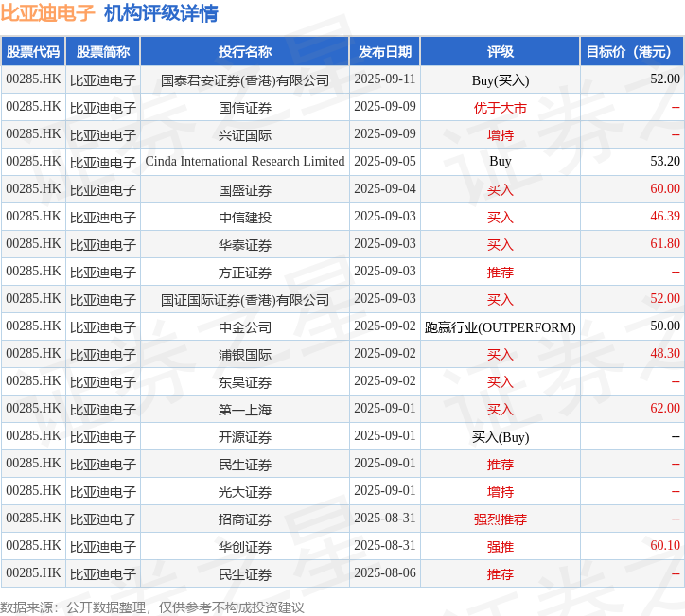Click the 光大证券 cell
685x616 pixels.
point(245,491)
